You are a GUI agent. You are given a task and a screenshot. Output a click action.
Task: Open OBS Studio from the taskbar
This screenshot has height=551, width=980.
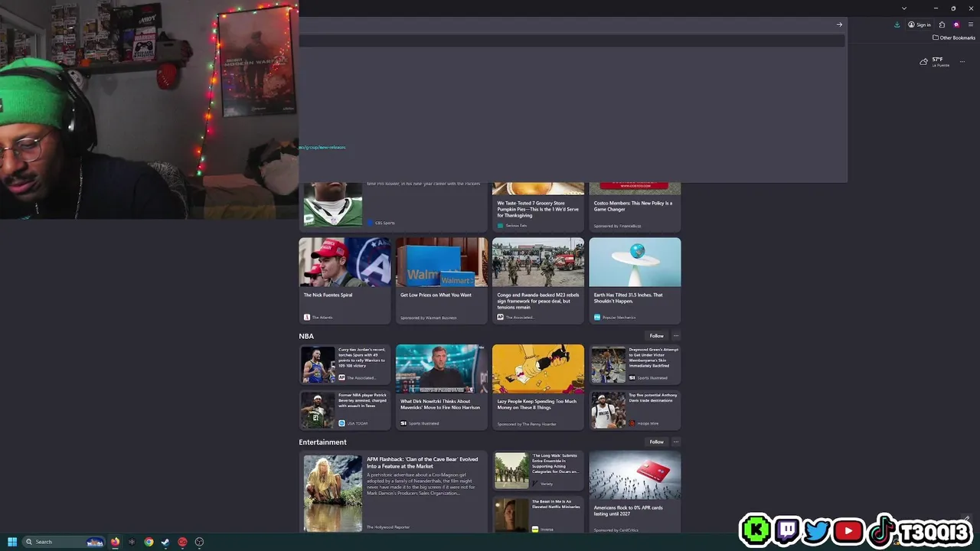(199, 542)
